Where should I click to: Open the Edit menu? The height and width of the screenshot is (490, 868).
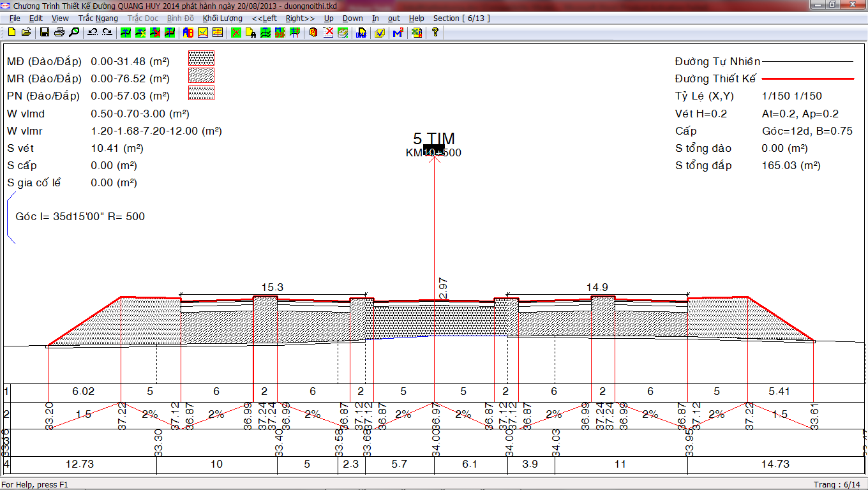click(36, 19)
